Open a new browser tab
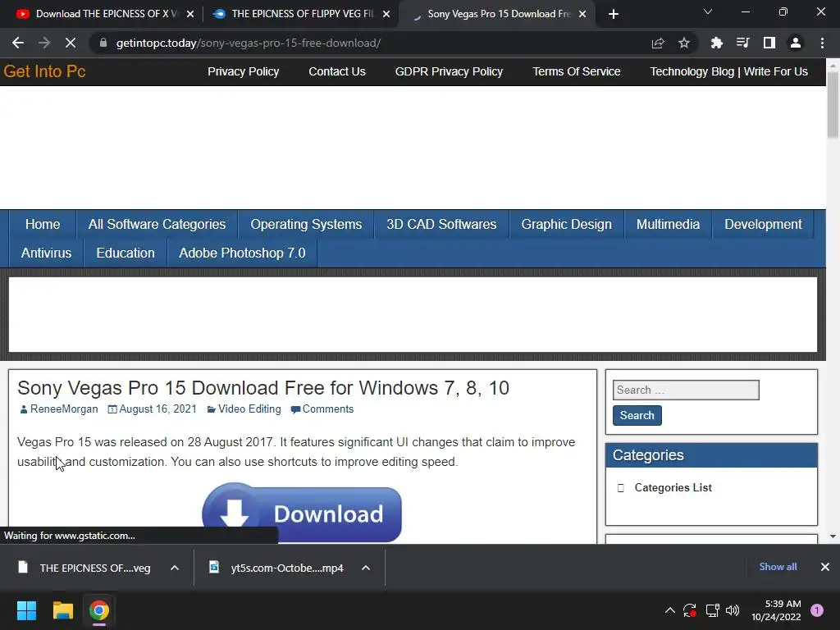840x630 pixels. (614, 14)
